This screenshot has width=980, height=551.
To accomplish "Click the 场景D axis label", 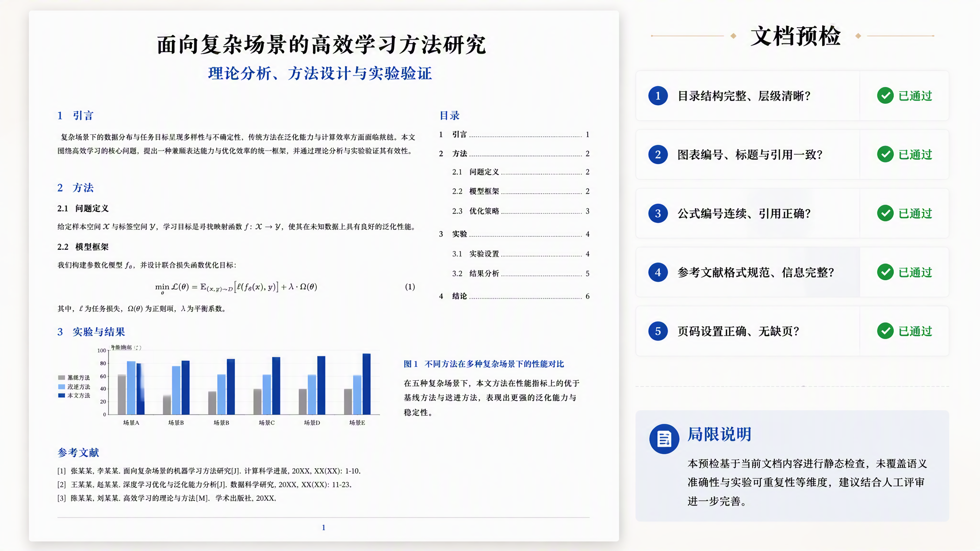I will click(312, 423).
